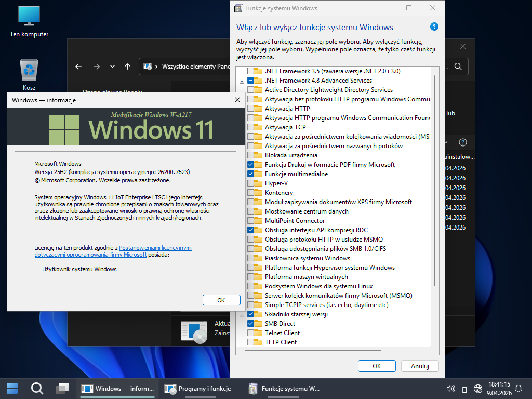Enable the Hyper-V checkbox
Screen dimensions: 532x399
point(251,183)
